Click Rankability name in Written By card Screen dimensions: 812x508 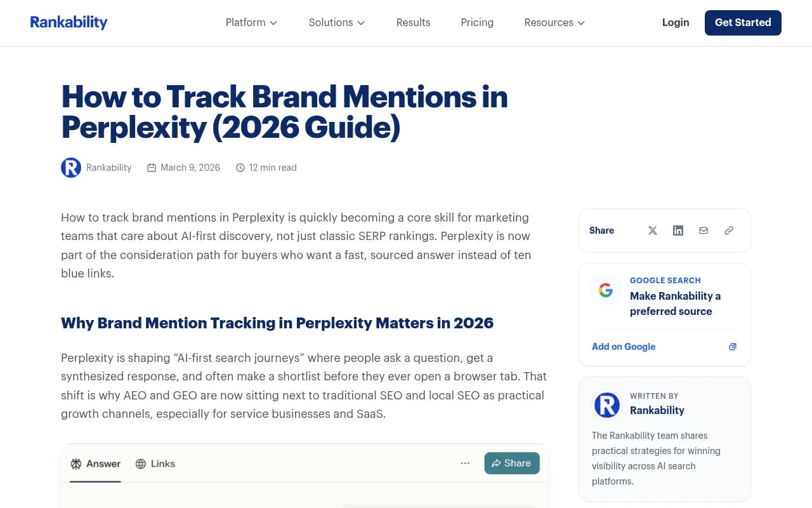click(x=657, y=410)
